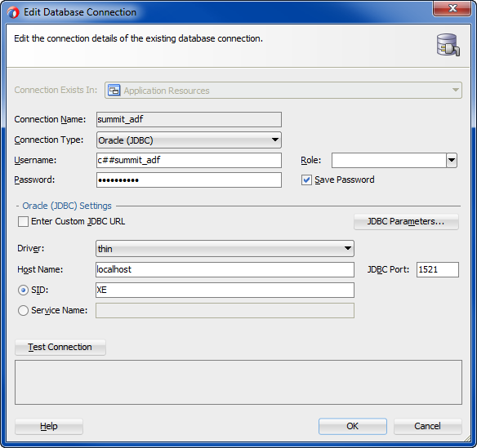Click the Connection Name label
The width and height of the screenshot is (477, 448).
tap(50, 119)
